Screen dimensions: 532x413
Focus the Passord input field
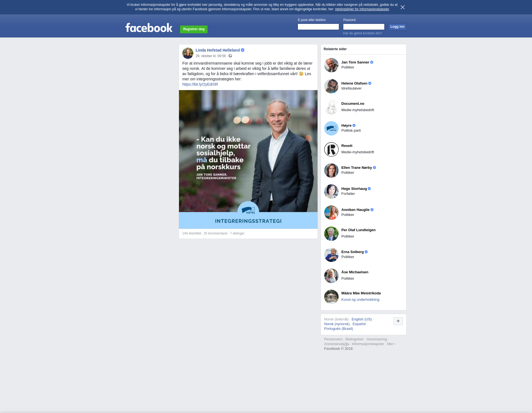364,27
